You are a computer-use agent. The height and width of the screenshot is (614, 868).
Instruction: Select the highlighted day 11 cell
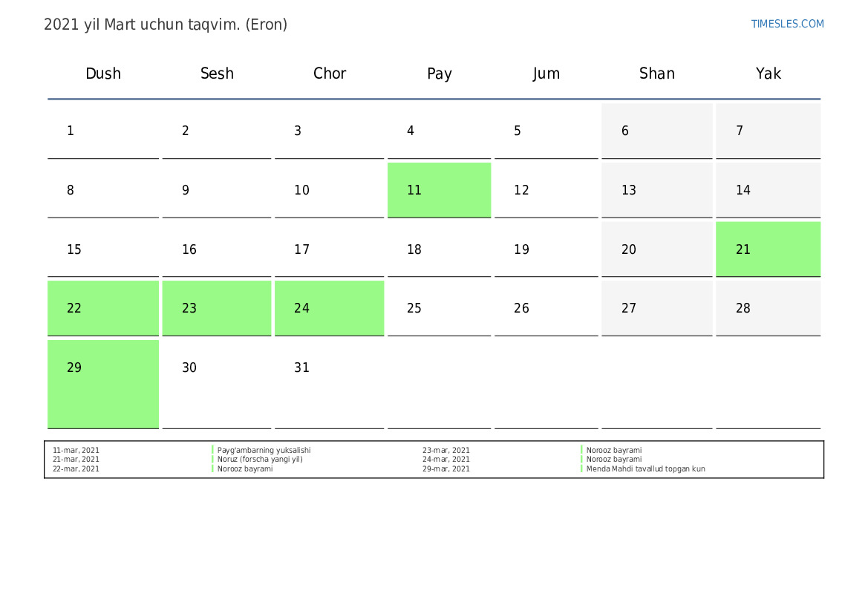[x=439, y=190]
